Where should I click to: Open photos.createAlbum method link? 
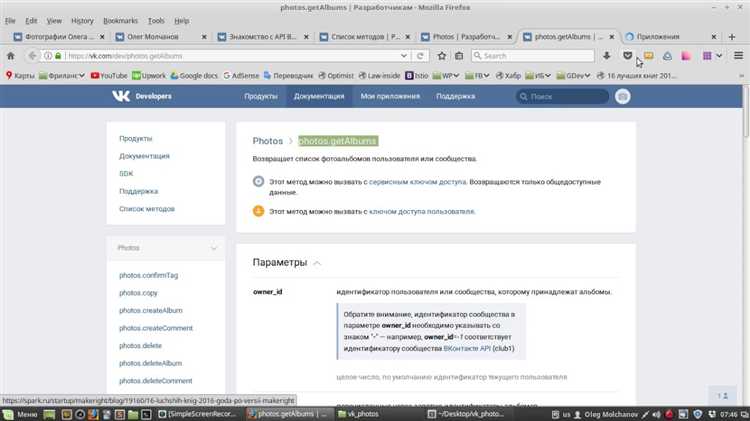tap(151, 310)
